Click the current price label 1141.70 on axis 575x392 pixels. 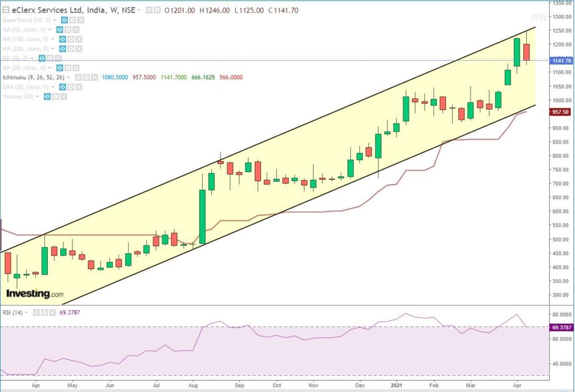561,61
